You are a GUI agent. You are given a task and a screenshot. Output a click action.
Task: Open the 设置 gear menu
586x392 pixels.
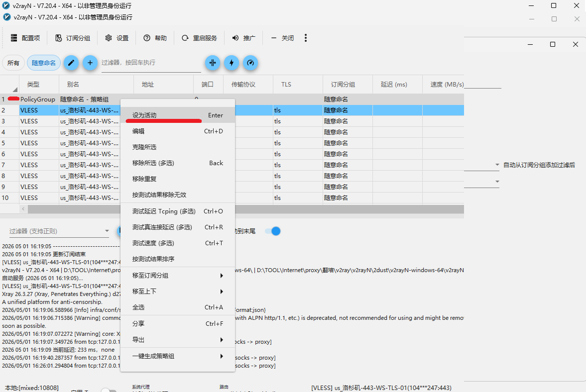point(117,38)
